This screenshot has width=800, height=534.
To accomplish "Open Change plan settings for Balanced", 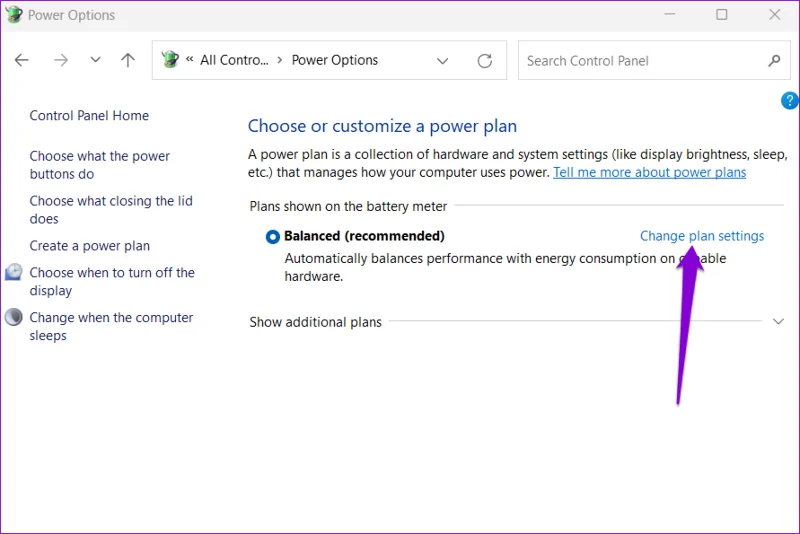I will click(702, 236).
